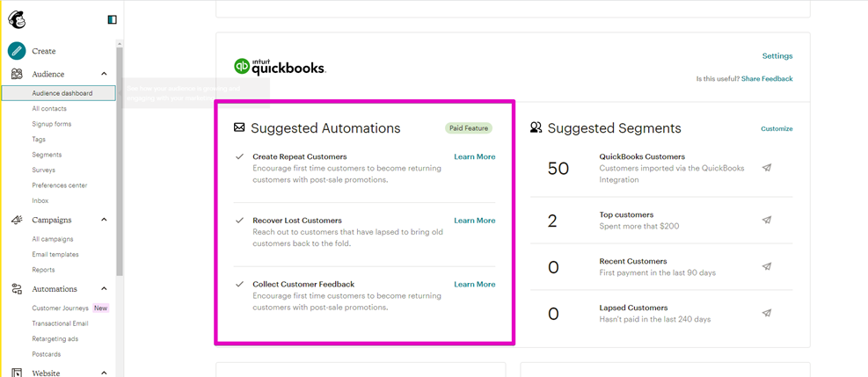Click the Automations section icon
The image size is (868, 377).
pyautogui.click(x=17, y=289)
